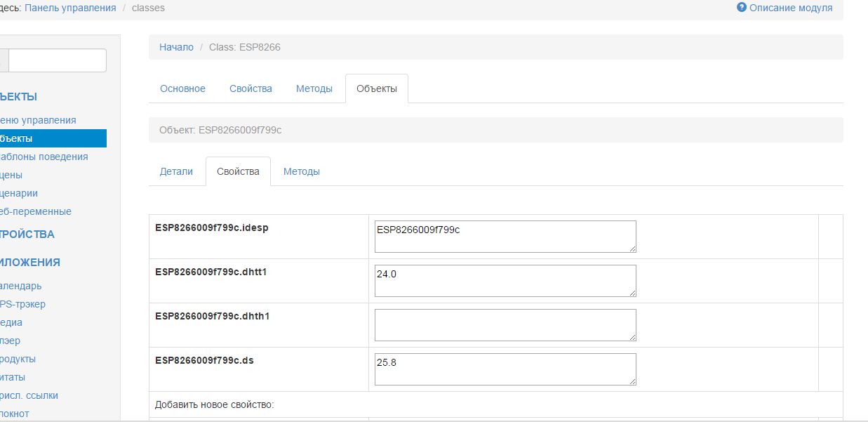
Task: Open Шаблоны поведения in the sidebar
Action: point(44,157)
